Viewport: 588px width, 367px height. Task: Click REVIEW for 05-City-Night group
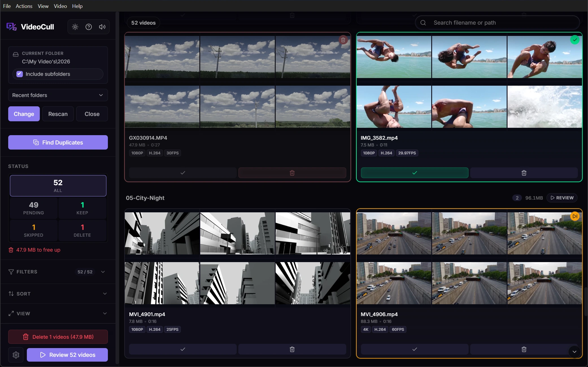coord(562,198)
